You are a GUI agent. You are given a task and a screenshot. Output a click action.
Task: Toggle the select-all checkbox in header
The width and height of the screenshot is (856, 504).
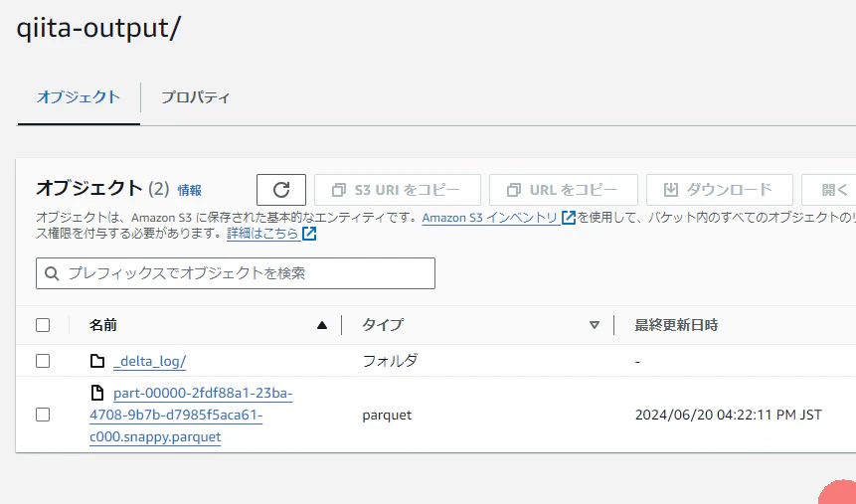43,325
